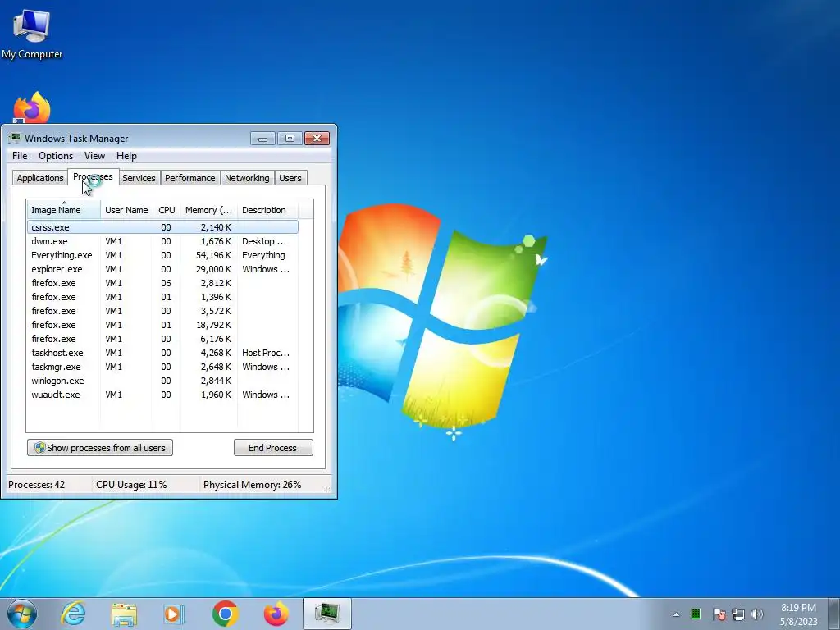840x630 pixels.
Task: Click Physical Memory: 26% in status bar
Action: click(x=253, y=485)
